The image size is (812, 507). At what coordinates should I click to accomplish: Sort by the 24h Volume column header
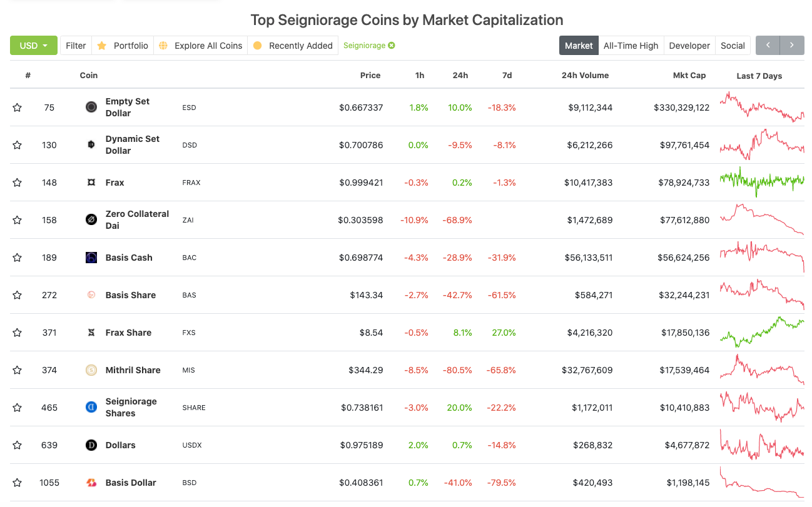click(x=585, y=75)
